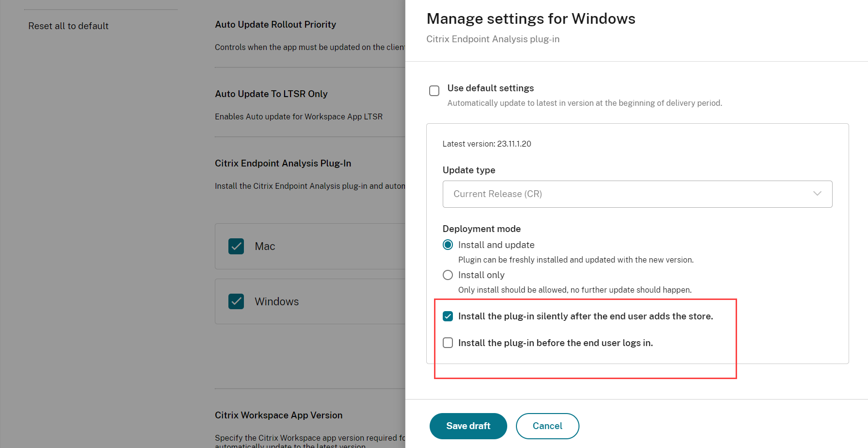Screen dimensions: 868x448
Task: Cancel the Windows settings panel
Action: pyautogui.click(x=547, y=426)
